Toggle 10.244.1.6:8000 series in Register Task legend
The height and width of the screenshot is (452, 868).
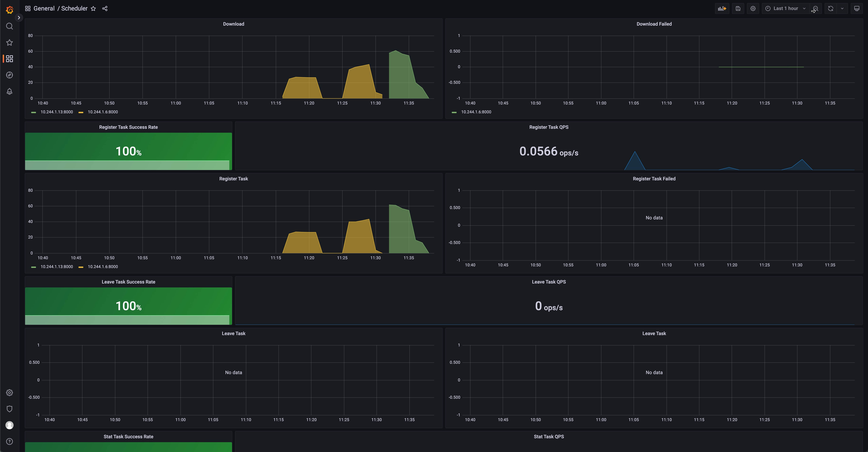(103, 267)
